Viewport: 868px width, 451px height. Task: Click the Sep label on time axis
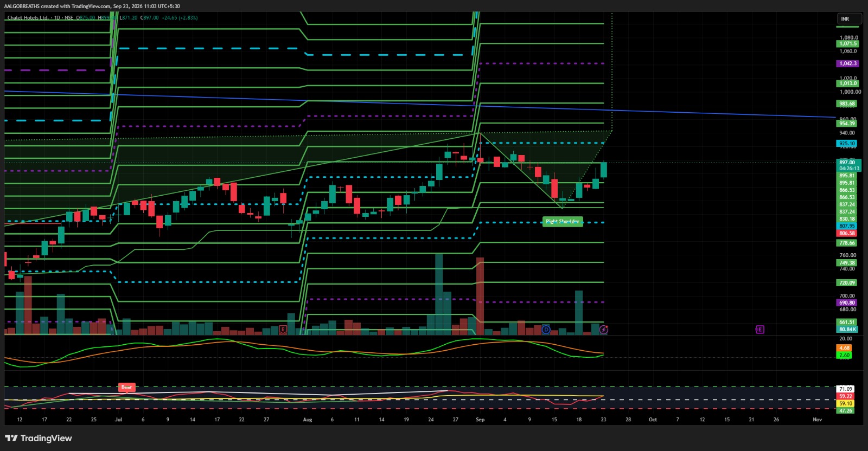click(480, 420)
